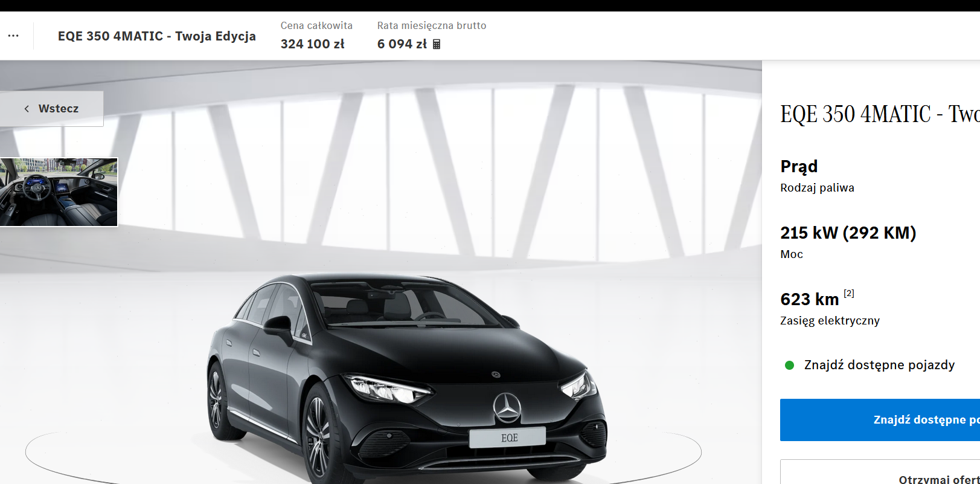The height and width of the screenshot is (484, 980).
Task: Click the Moc label under power value
Action: coord(792,254)
